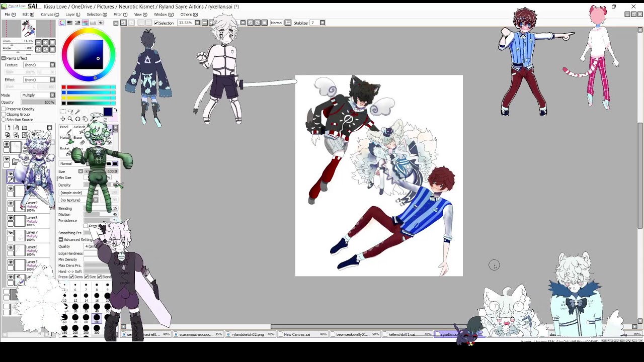Image resolution: width=644 pixels, height=362 pixels.
Task: Click undo button in top toolbar
Action: coord(124,23)
